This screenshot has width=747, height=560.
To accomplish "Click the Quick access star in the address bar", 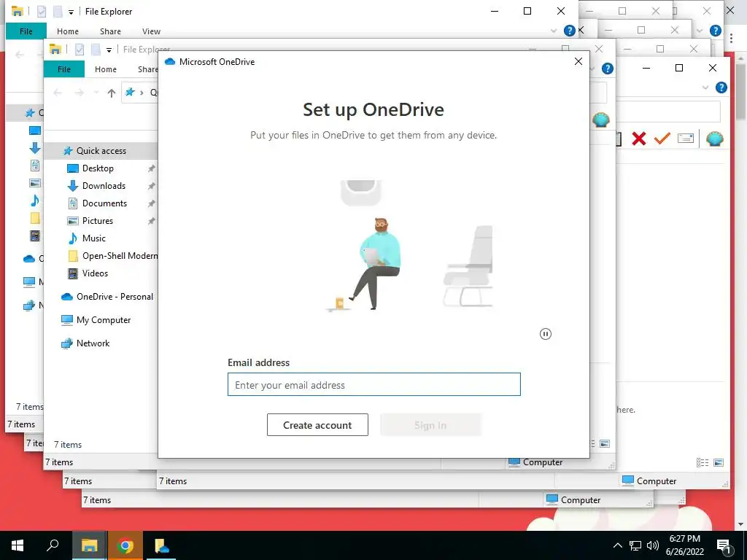I will click(x=130, y=92).
